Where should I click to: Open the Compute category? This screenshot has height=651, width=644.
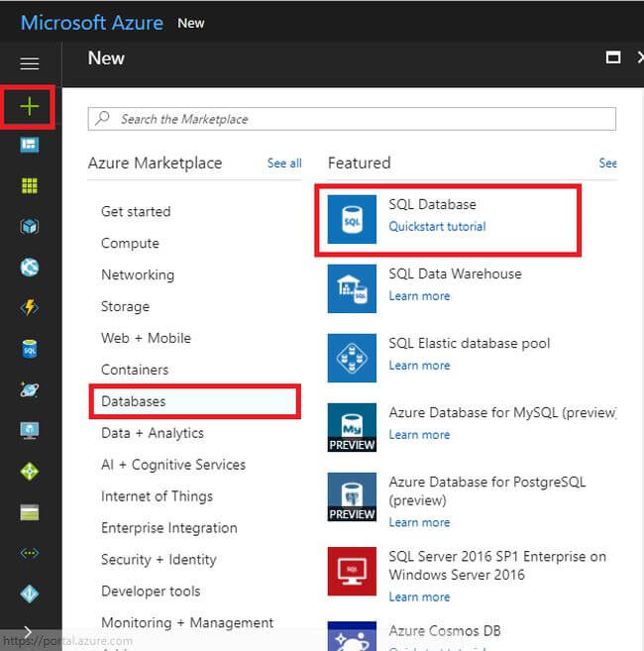tap(130, 243)
